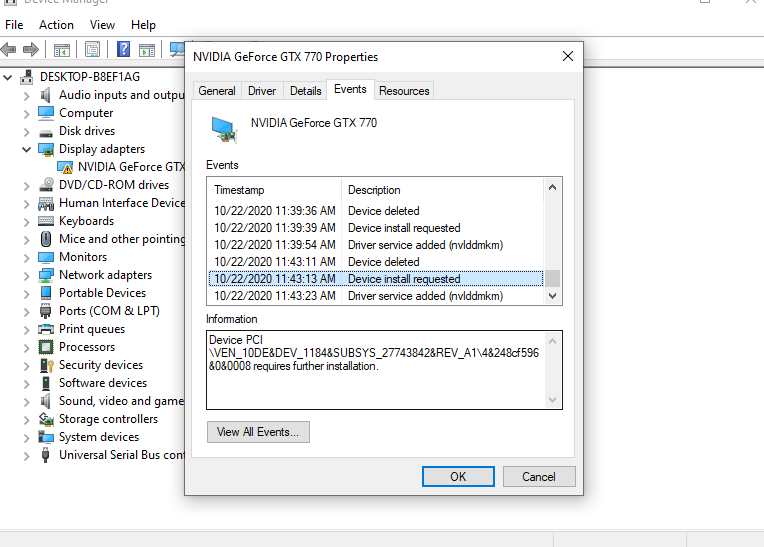Click the show/hide console tree toolbar icon
Screen dimensions: 764x547
[x=62, y=50]
